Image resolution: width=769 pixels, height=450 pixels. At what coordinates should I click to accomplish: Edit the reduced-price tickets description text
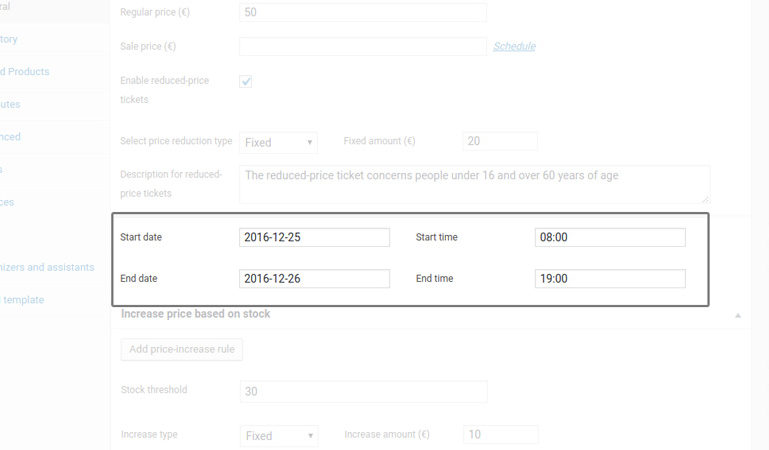pos(474,184)
